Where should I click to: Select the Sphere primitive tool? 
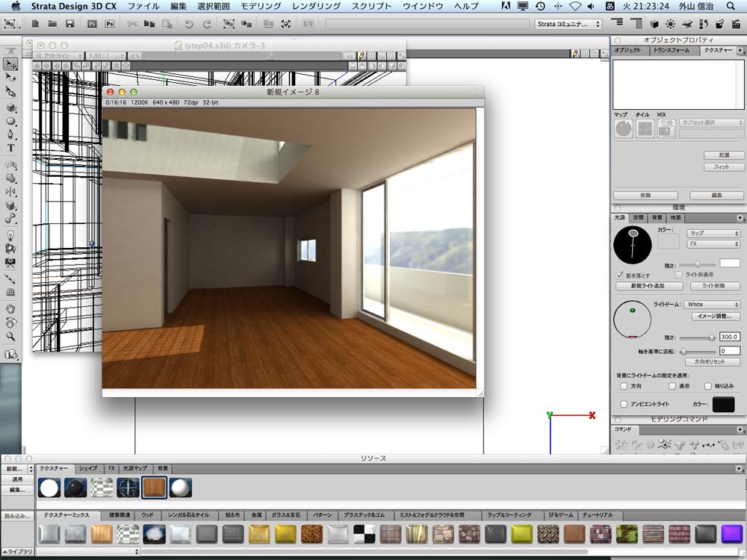coord(10,121)
